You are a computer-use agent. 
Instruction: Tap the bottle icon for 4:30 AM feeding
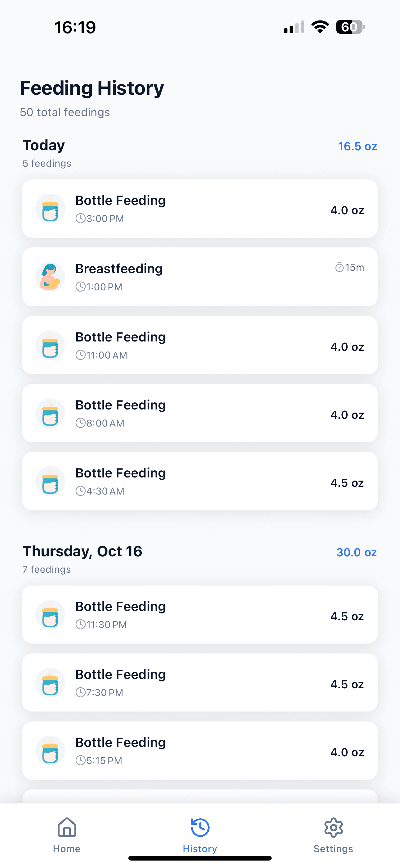(x=50, y=481)
